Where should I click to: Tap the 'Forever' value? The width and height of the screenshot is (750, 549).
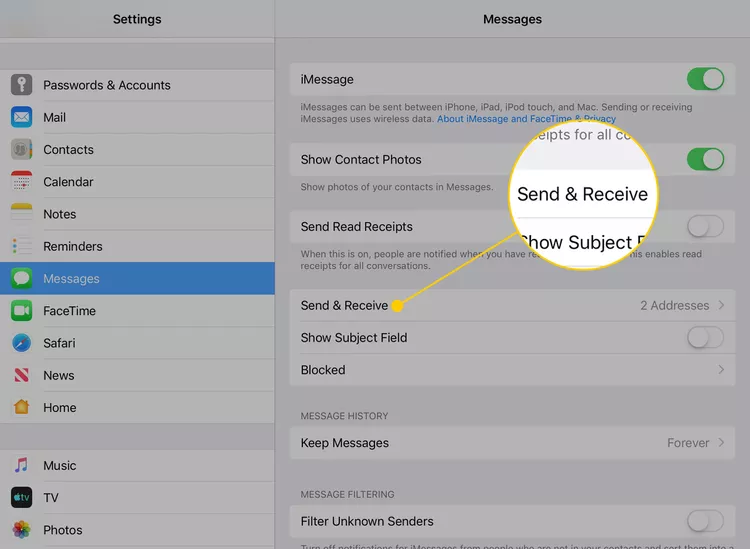point(688,443)
